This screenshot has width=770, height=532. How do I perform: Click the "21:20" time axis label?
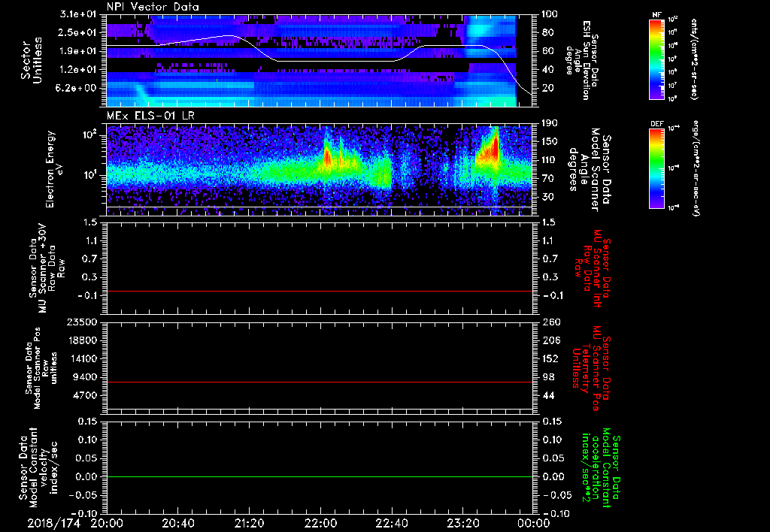click(249, 523)
